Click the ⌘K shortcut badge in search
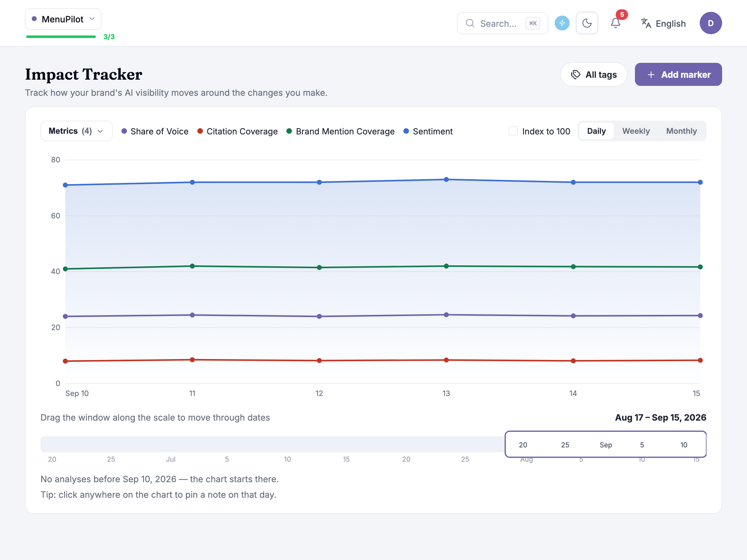Screen dimensions: 747x560 pyautogui.click(x=533, y=23)
